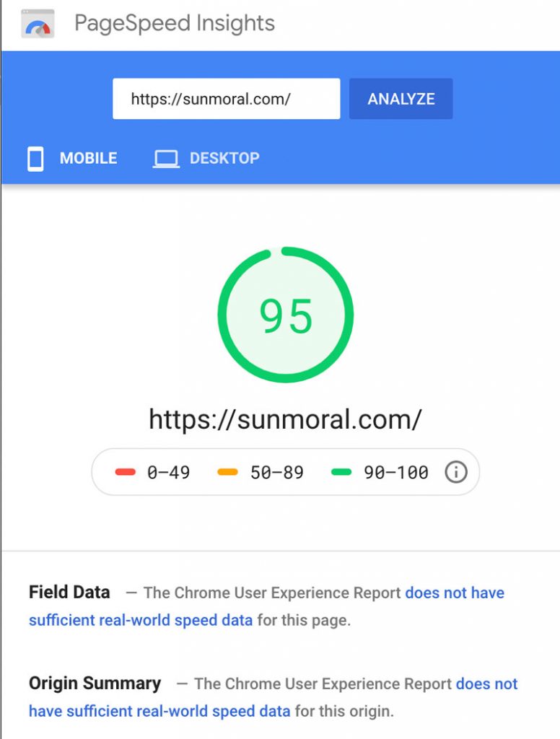Click the PageSpeed Insights title text
Screen dimensions: 560x739
click(173, 22)
